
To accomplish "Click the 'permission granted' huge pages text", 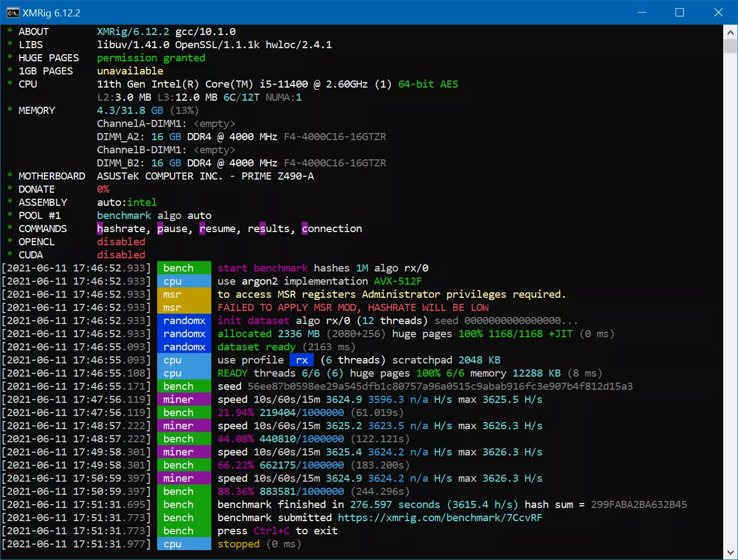I will [151, 58].
